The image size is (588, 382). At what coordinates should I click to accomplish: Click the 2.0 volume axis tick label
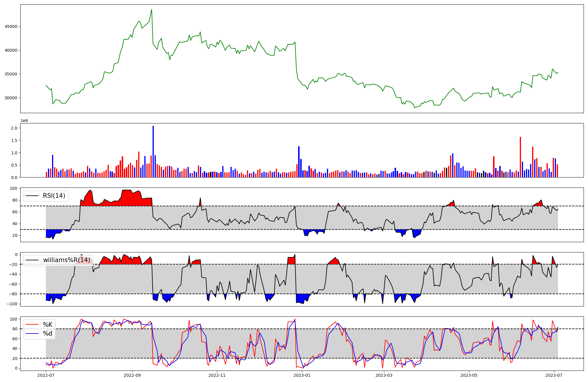(14, 128)
